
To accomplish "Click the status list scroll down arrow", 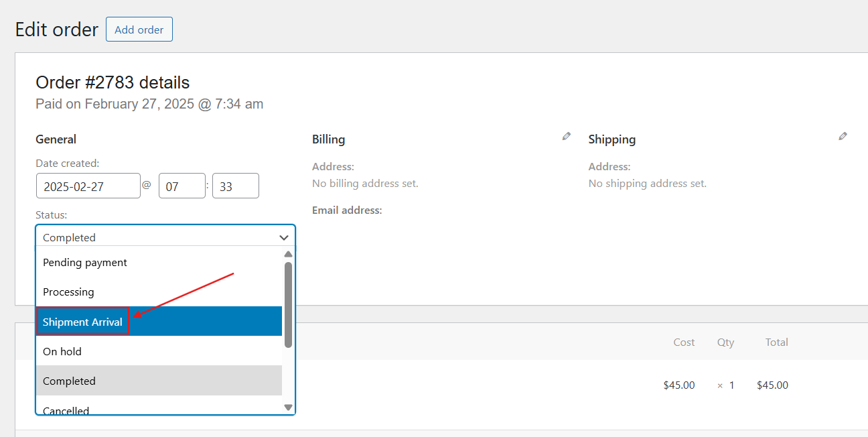I will (x=288, y=407).
